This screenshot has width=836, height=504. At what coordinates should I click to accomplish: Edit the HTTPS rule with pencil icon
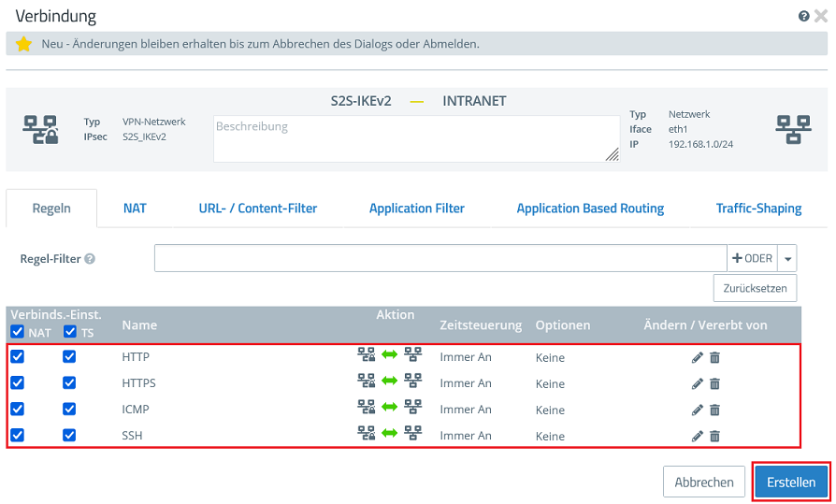coord(697,383)
